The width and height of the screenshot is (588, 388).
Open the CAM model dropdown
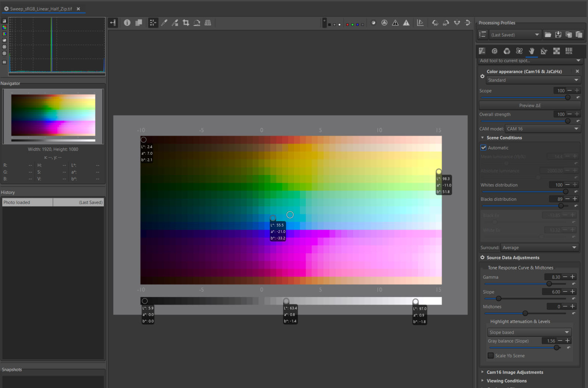tap(543, 129)
